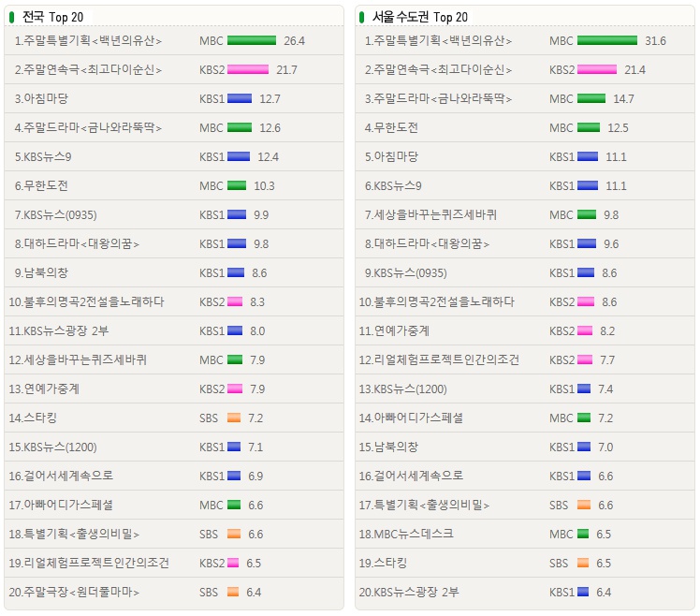The image size is (700, 616).
Task: Click 3.주말드라마<금나와라뚝딱> in 서울수도권 list
Action: tap(438, 98)
